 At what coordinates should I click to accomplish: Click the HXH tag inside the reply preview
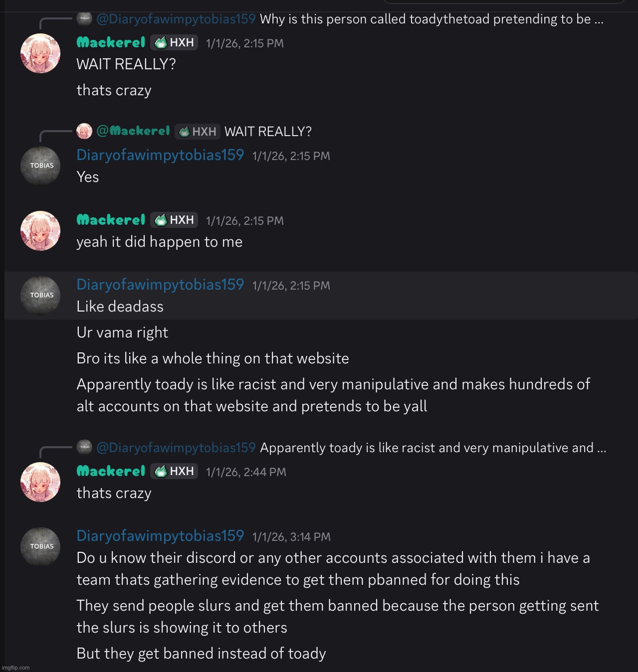click(x=198, y=132)
